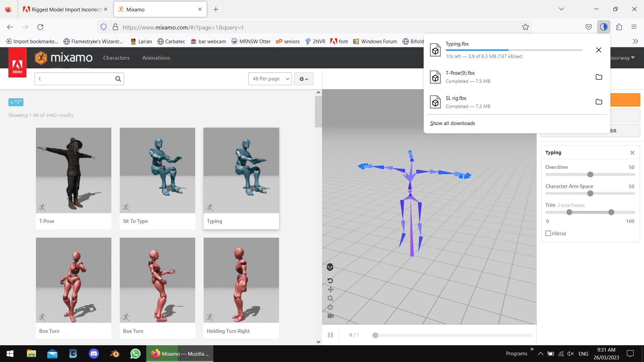Image resolution: width=644 pixels, height=362 pixels.
Task: Expand the gear settings dropdown
Action: pos(304,79)
